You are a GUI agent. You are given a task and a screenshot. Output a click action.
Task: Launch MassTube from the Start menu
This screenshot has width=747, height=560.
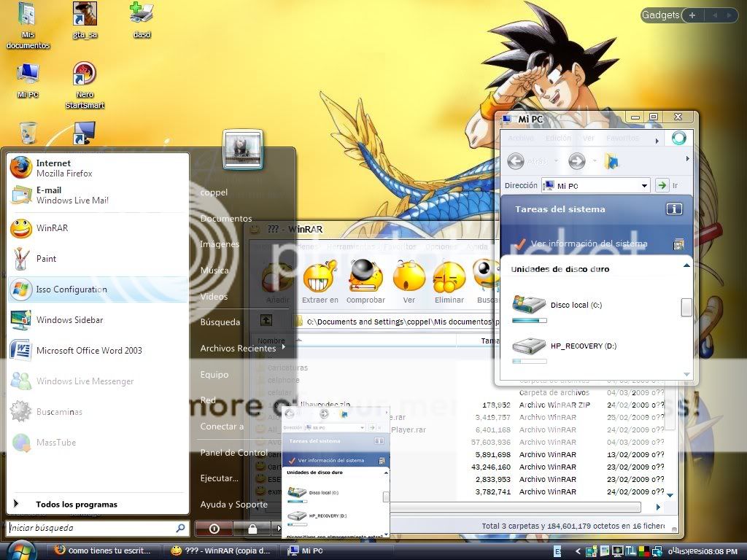(x=98, y=443)
